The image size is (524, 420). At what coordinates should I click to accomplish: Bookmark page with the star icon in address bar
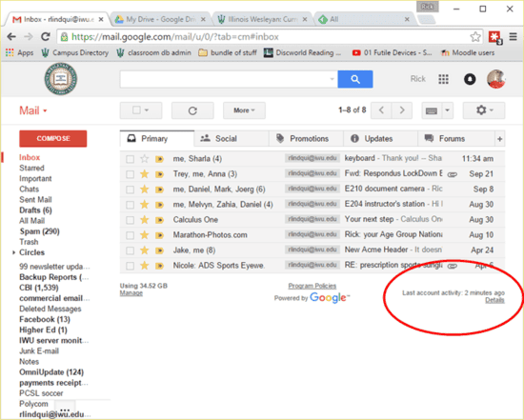tap(474, 37)
